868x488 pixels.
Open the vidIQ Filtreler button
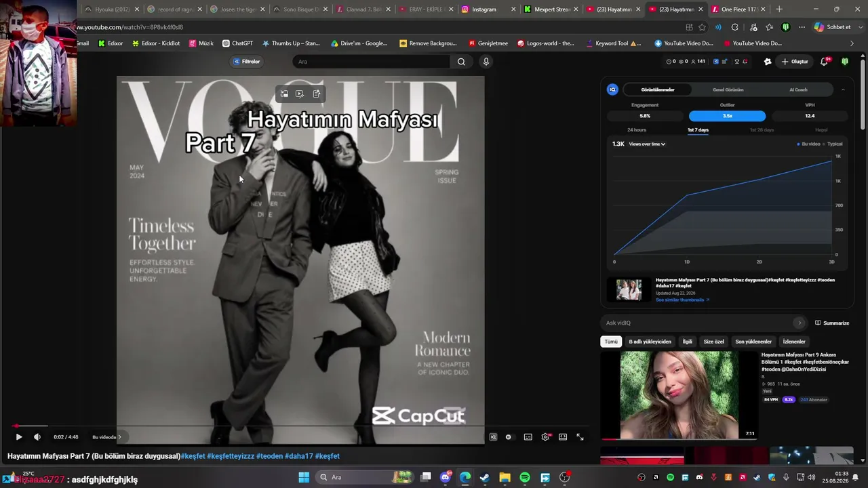click(247, 62)
